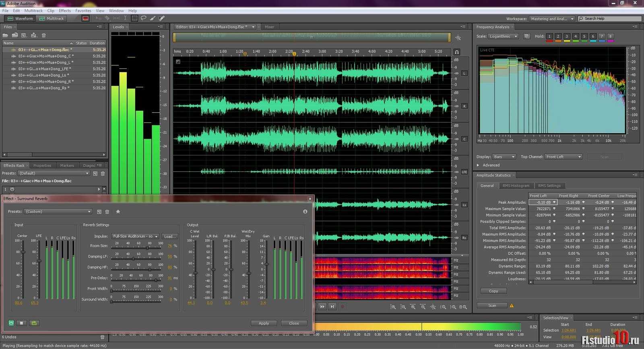Toggle the R channel enable button
Viewport: 644px width, 349px height.
(x=464, y=106)
